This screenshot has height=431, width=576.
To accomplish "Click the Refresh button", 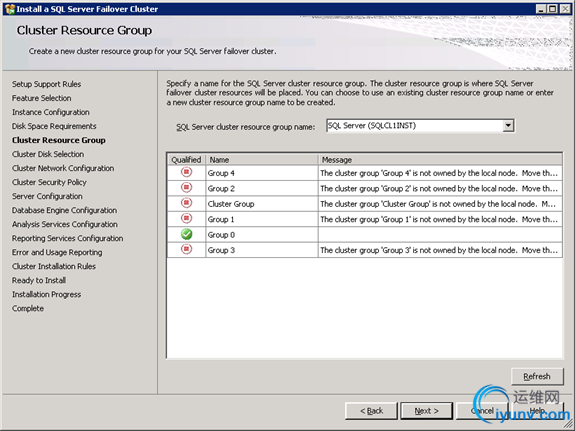I will [537, 376].
